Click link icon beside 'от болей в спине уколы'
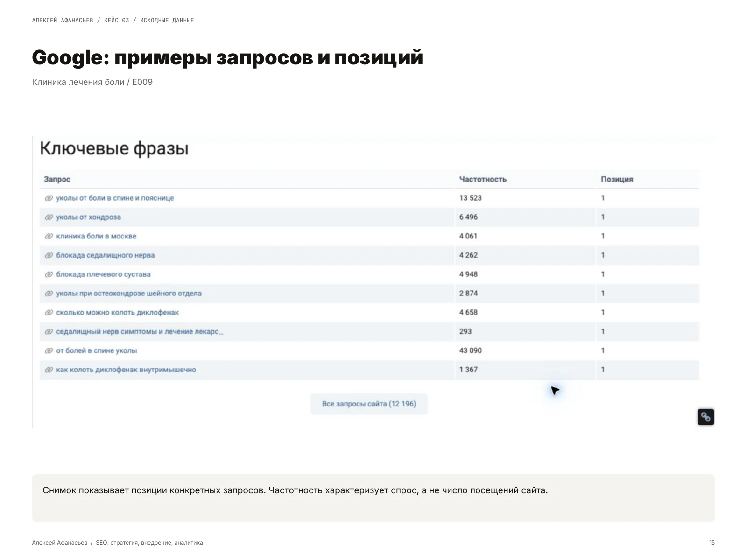Screen dimensions: 747x560 [49, 350]
